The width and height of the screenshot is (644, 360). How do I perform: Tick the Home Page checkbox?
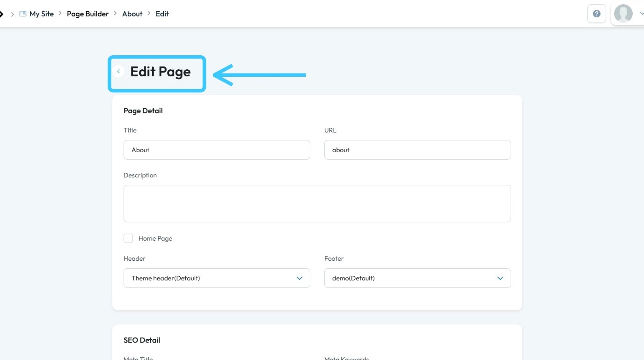point(128,238)
